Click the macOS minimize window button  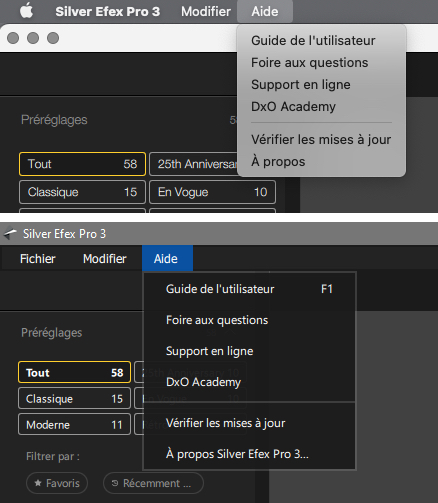[x=33, y=38]
